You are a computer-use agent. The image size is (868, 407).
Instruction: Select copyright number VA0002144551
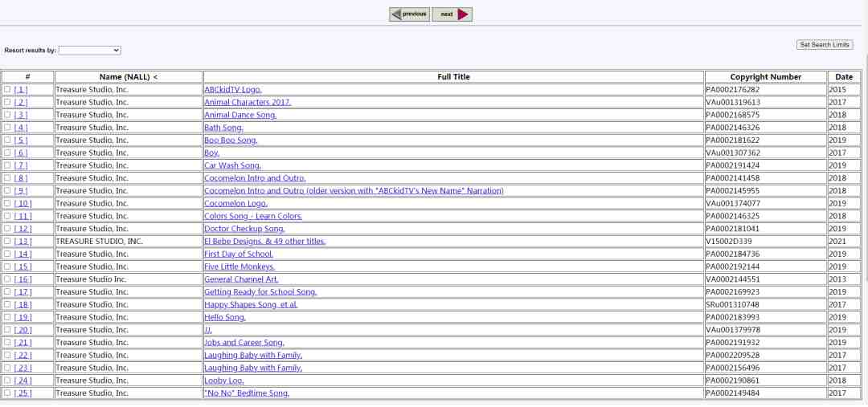[733, 280]
